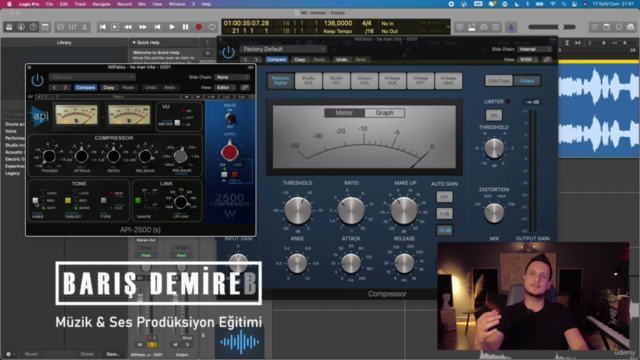Toggle the Quick Help question mark icon
Screen dimensions: 640x360
[33, 27]
